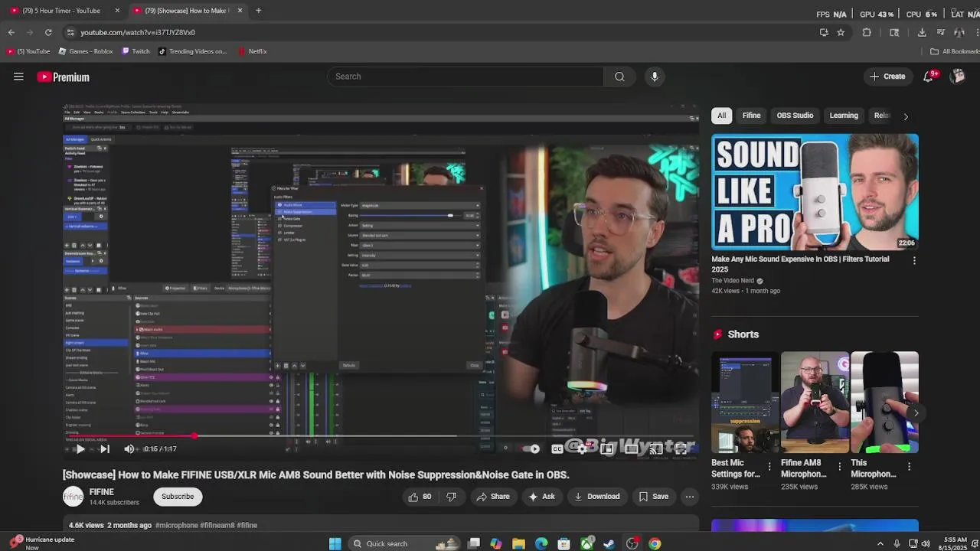
Task: Open the account avatar menu
Action: point(957,77)
